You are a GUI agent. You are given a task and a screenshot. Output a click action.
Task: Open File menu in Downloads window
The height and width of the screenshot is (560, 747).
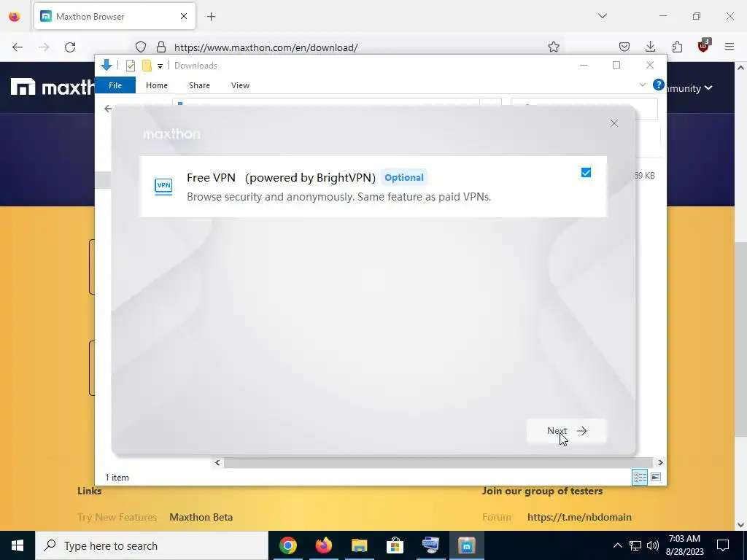115,85
